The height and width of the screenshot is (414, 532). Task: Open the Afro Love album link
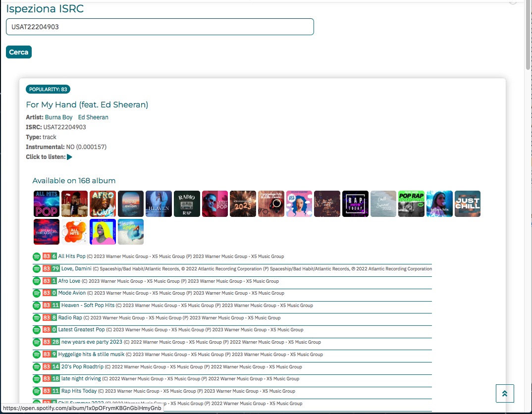[69, 281]
